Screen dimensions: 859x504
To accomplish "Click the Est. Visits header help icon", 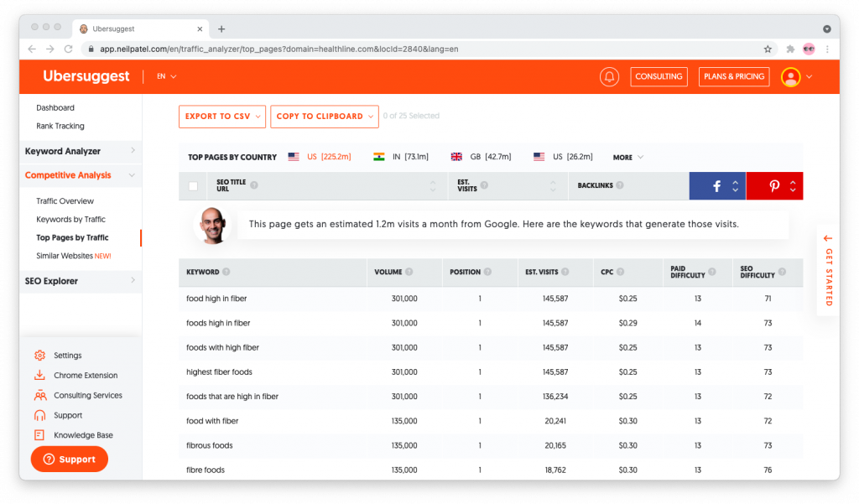I will coord(484,185).
